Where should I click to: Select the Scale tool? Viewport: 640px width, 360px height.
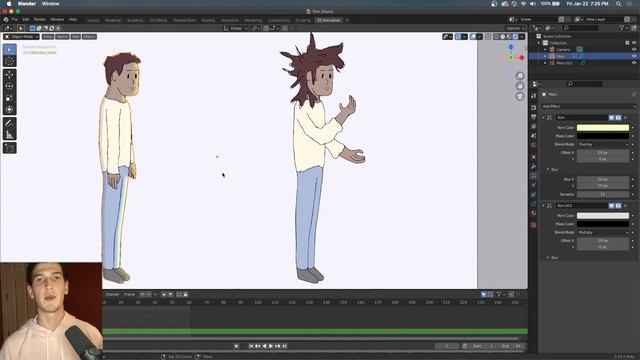pos(9,98)
